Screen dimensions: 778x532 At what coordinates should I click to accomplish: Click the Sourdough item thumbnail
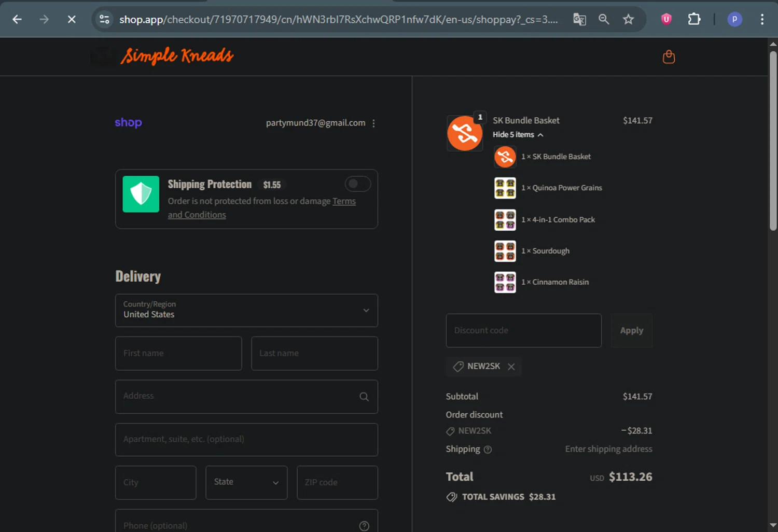point(505,251)
